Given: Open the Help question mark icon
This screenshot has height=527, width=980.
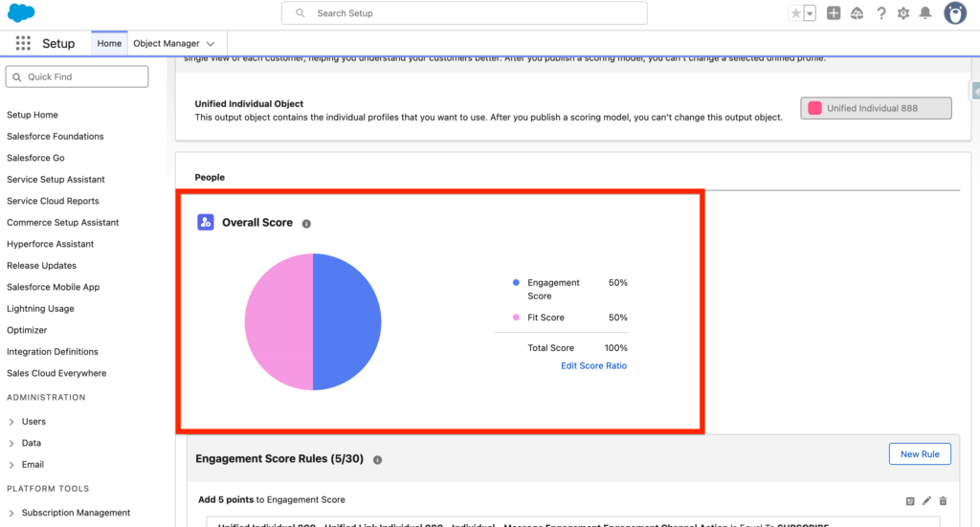Looking at the screenshot, I should tap(880, 13).
